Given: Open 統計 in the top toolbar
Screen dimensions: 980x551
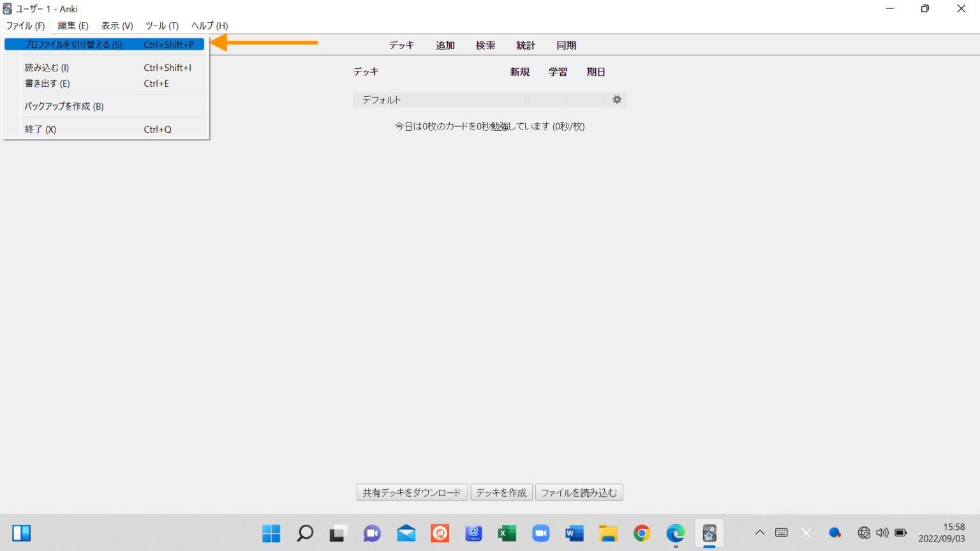Looking at the screenshot, I should 526,45.
